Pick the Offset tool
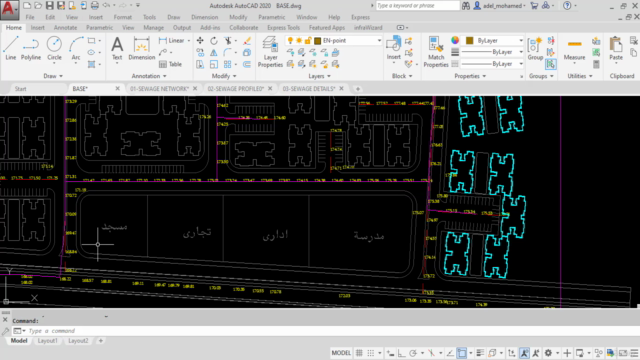 click(x=247, y=64)
